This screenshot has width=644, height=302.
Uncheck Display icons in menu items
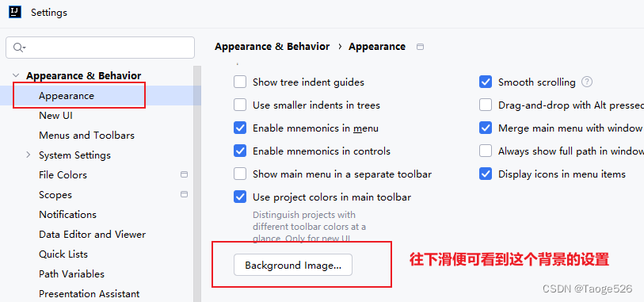(x=486, y=174)
